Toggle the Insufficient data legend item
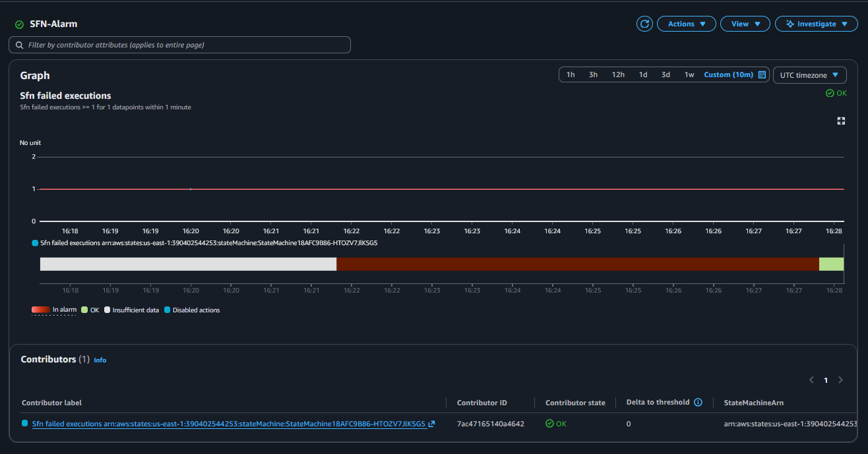868x454 pixels. (x=128, y=310)
